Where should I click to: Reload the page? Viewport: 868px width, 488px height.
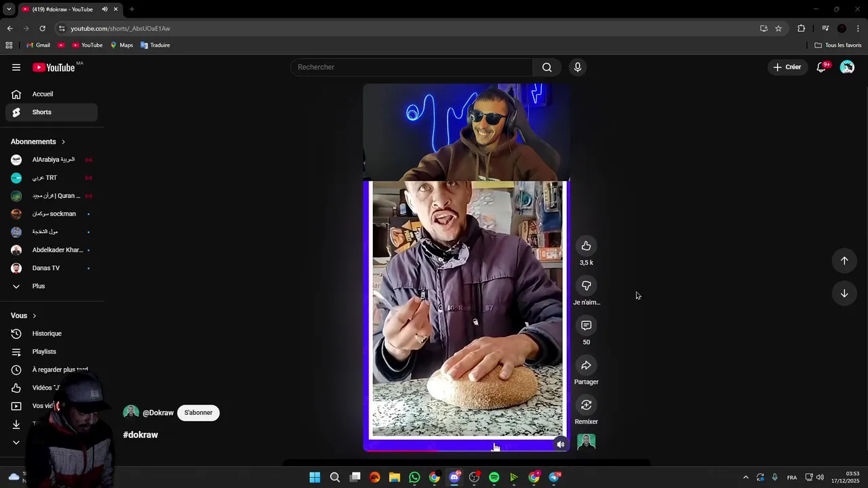click(42, 28)
